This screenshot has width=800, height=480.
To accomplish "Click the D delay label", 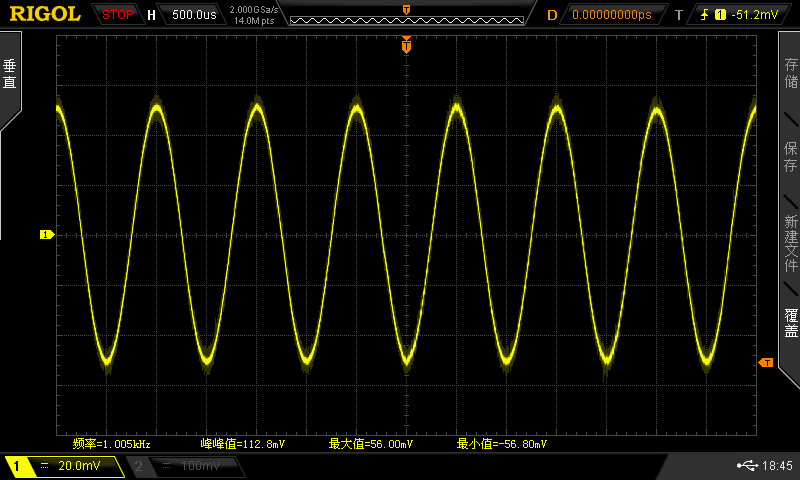I will (x=552, y=15).
